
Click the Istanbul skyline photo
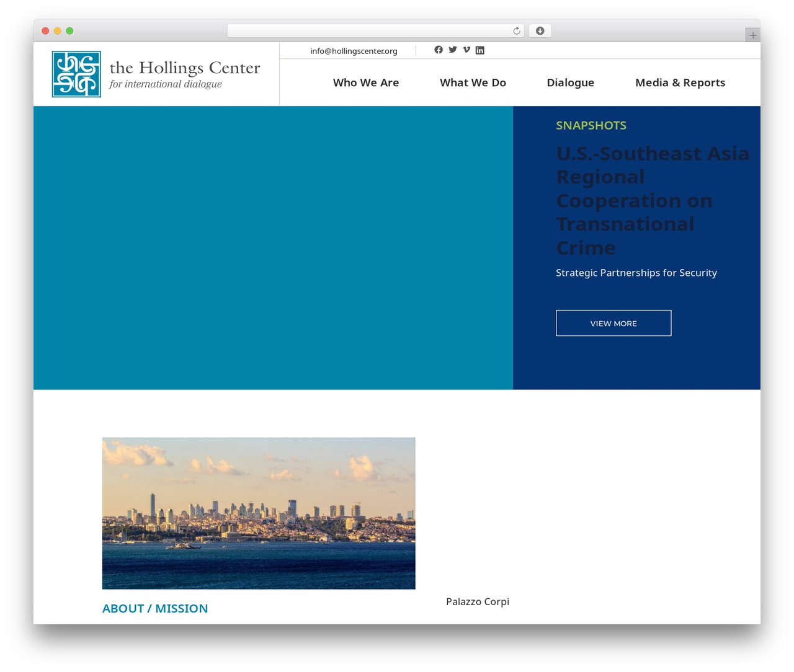[x=259, y=513]
